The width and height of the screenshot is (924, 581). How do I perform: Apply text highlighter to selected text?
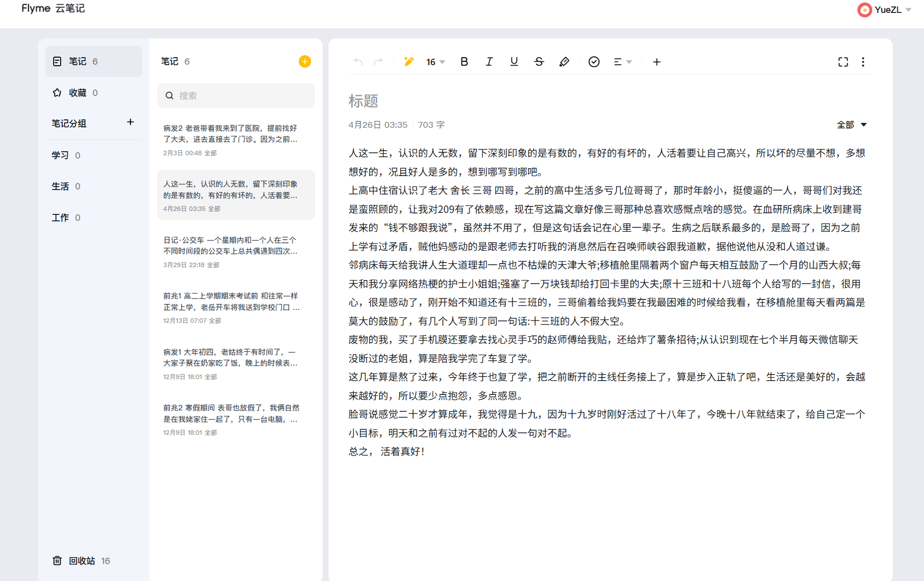coord(564,62)
